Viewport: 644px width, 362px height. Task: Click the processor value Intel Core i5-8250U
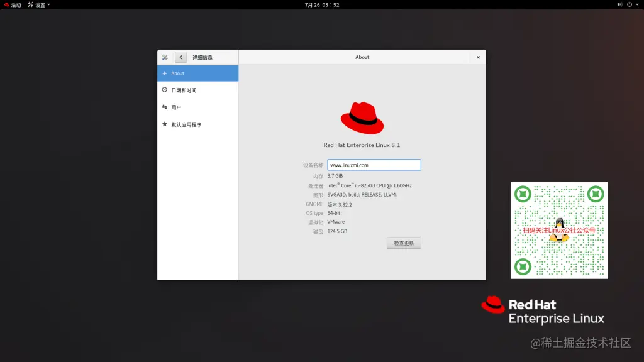point(370,185)
